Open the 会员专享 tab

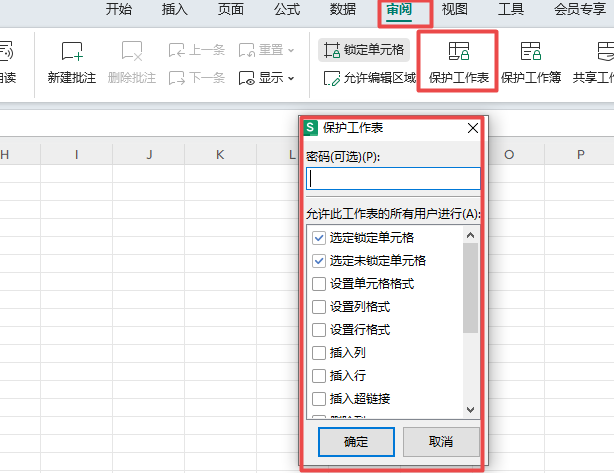(580, 9)
